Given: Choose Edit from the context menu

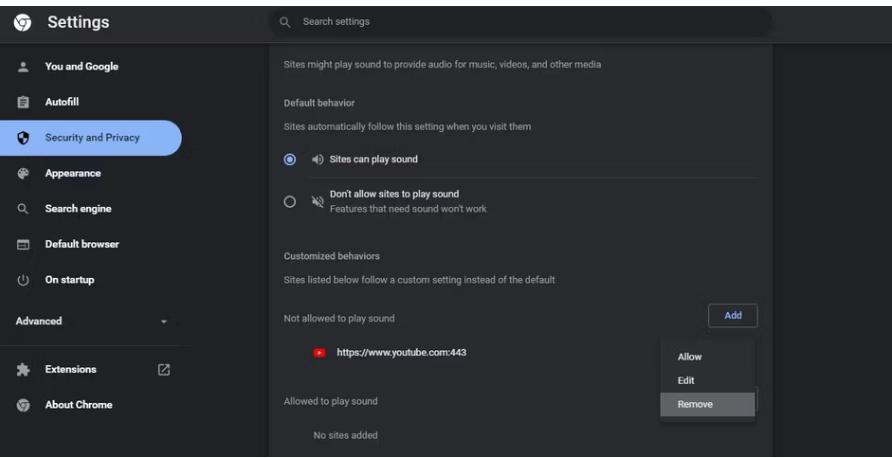Looking at the screenshot, I should (707, 381).
